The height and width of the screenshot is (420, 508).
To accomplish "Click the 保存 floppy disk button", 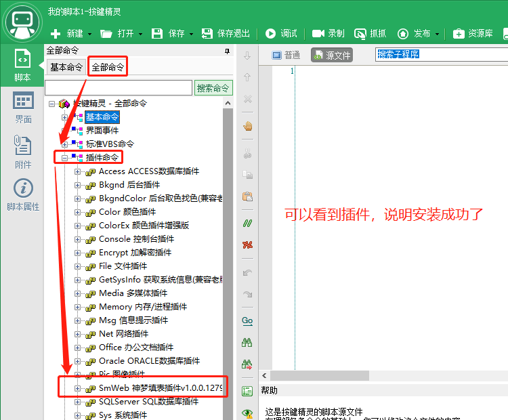I will (168, 33).
